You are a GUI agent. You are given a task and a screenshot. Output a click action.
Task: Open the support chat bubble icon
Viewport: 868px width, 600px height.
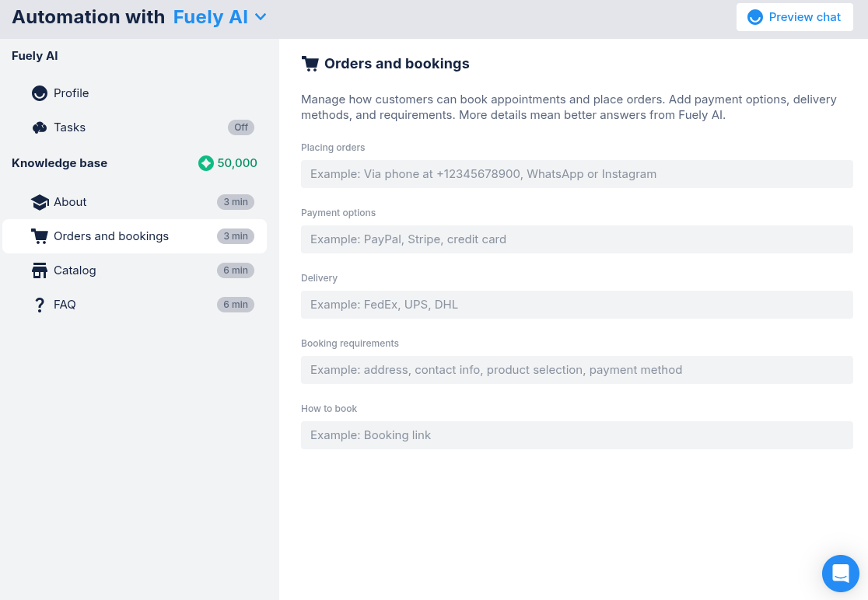[x=841, y=574]
